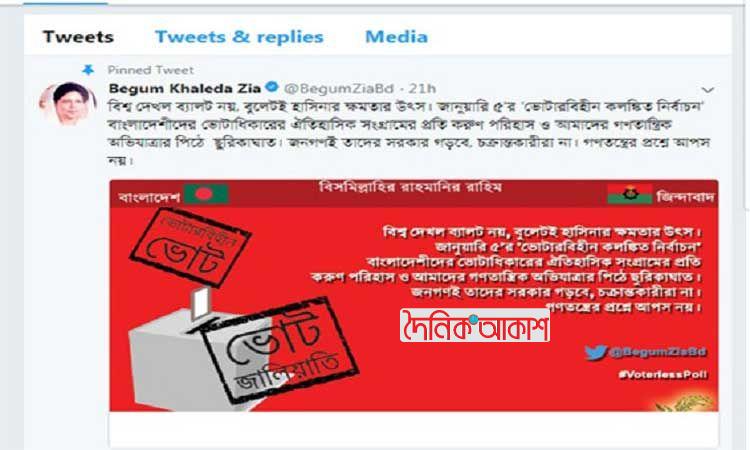Open Begum Khaleda Zia's profile picture
750x450 pixels.
68,103
